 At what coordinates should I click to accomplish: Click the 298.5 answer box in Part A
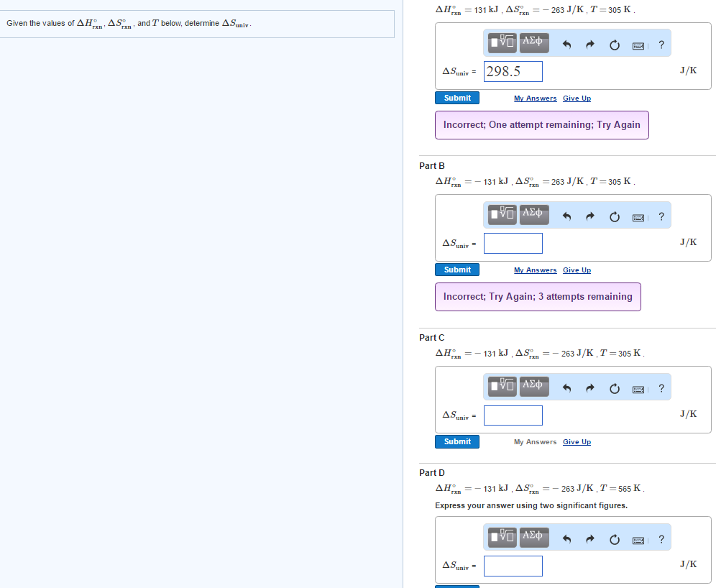click(513, 71)
